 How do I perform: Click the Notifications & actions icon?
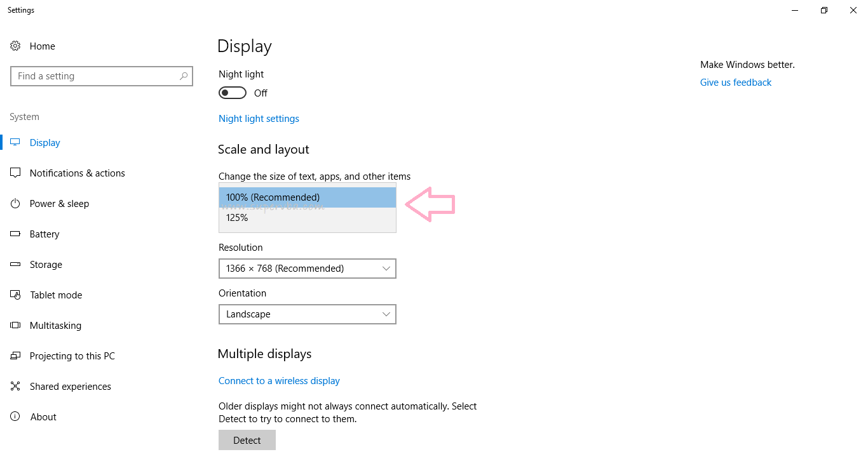(15, 173)
